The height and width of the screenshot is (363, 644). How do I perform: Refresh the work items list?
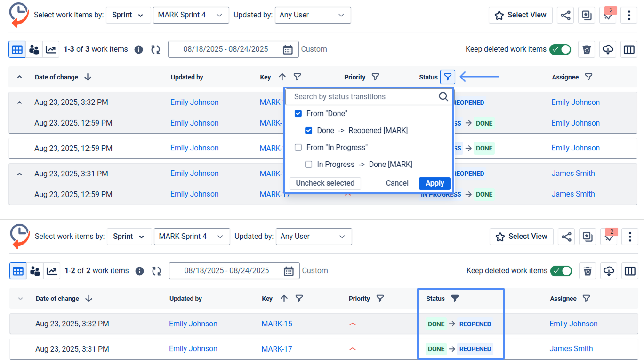click(156, 49)
